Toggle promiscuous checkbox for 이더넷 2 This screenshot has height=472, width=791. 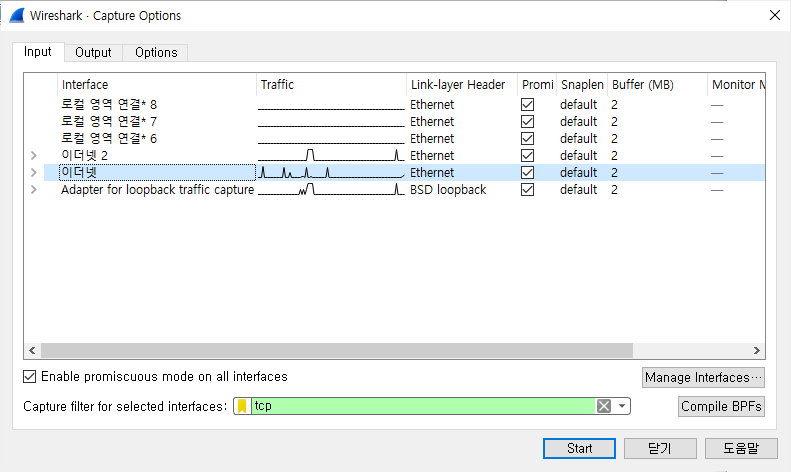(x=527, y=155)
